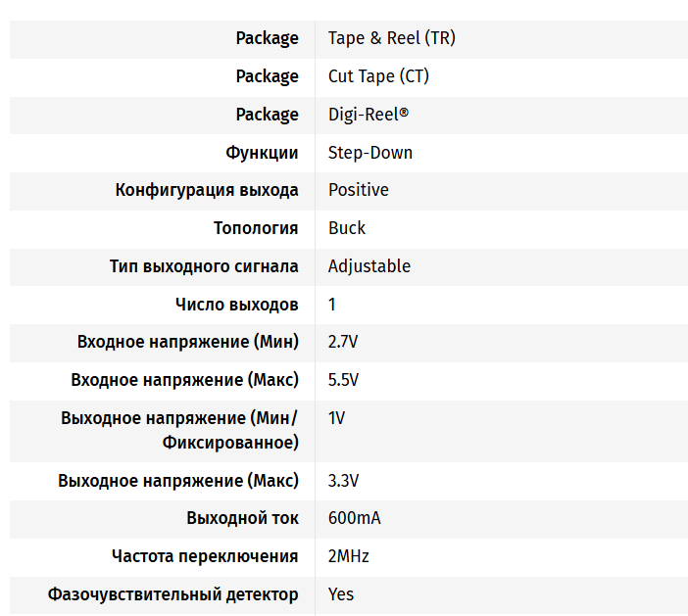The image size is (688, 616).
Task: Select the "5.5V" value
Action: [344, 380]
